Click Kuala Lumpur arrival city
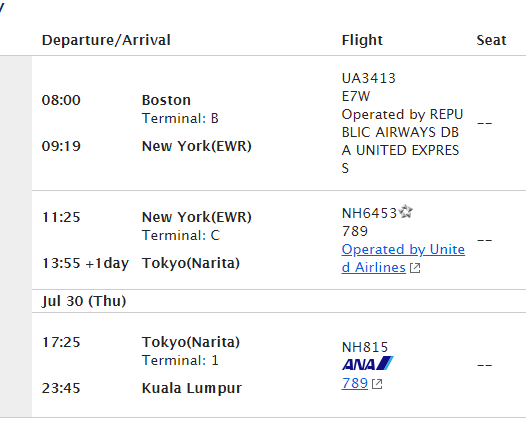Viewport: 526px width, 439px height. 192,388
